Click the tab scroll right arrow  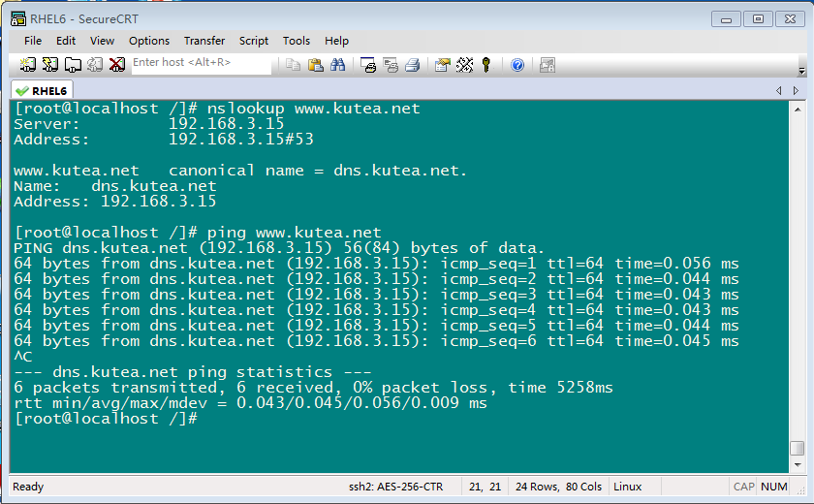tap(796, 90)
